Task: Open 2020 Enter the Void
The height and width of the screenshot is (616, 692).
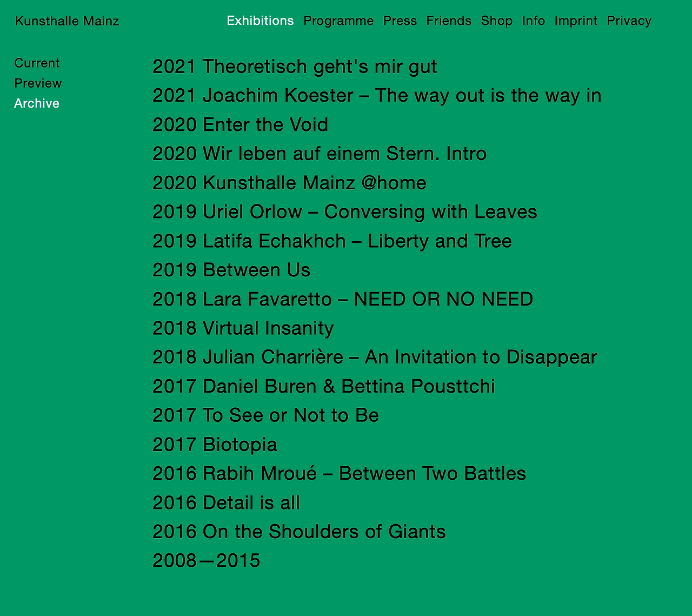Action: [x=240, y=125]
